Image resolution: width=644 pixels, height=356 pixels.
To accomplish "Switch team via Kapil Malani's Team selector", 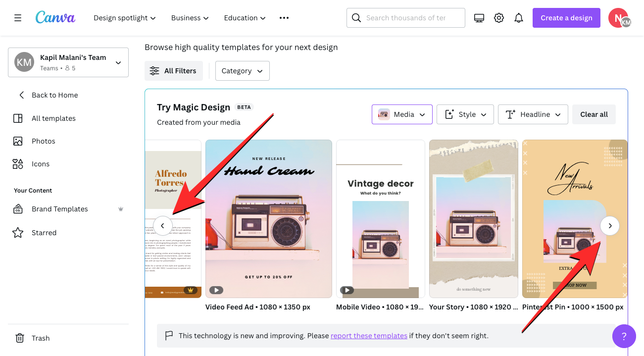I will coord(68,62).
